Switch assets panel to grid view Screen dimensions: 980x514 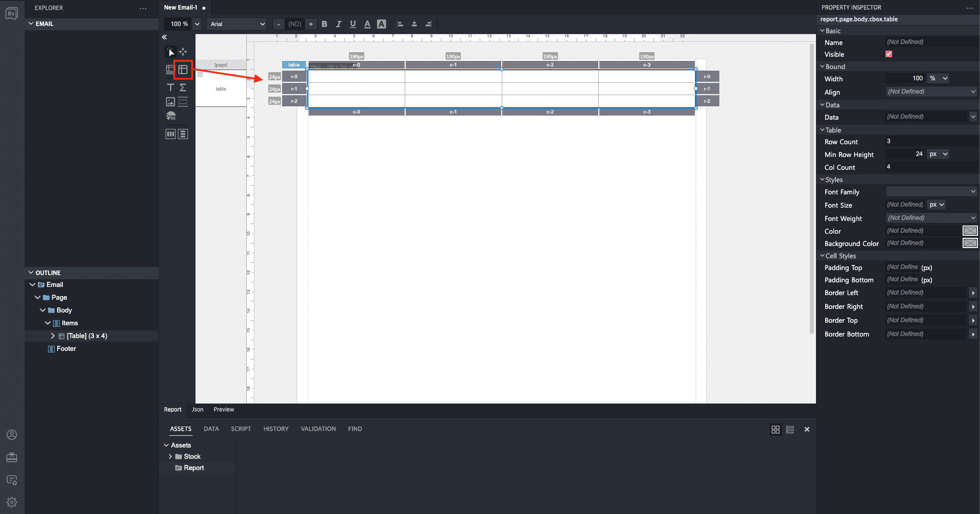pos(776,430)
